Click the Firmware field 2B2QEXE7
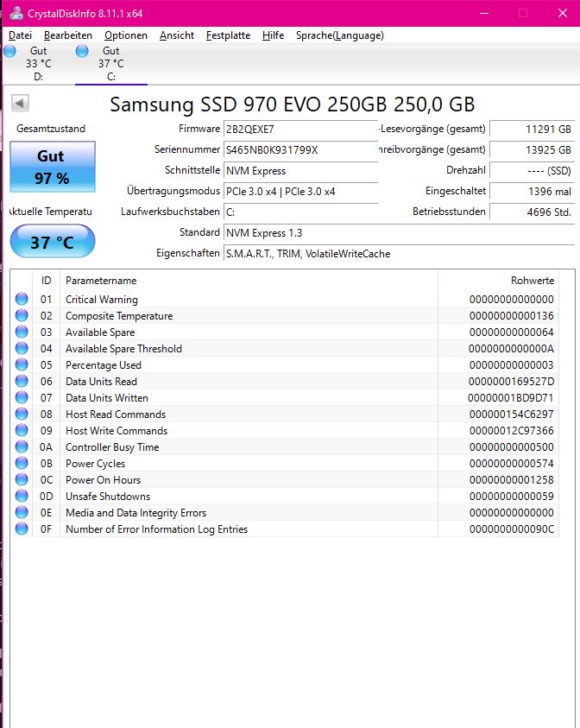The width and height of the screenshot is (580, 728). 300,129
